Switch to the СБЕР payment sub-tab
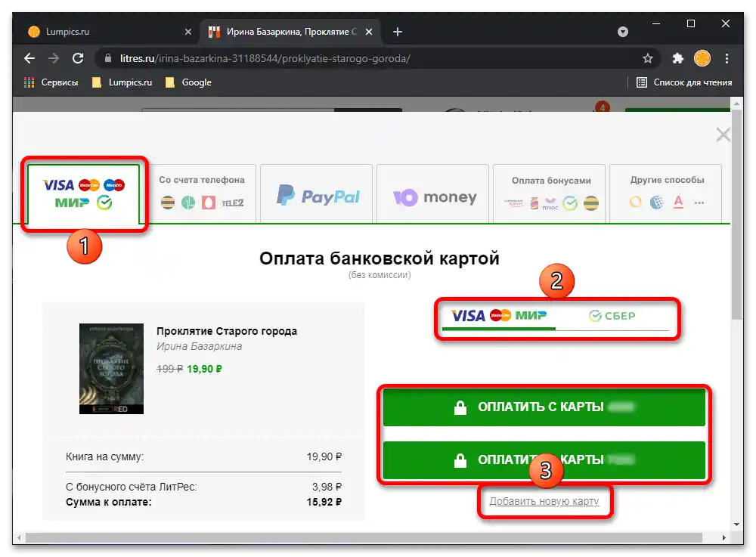 [x=612, y=316]
